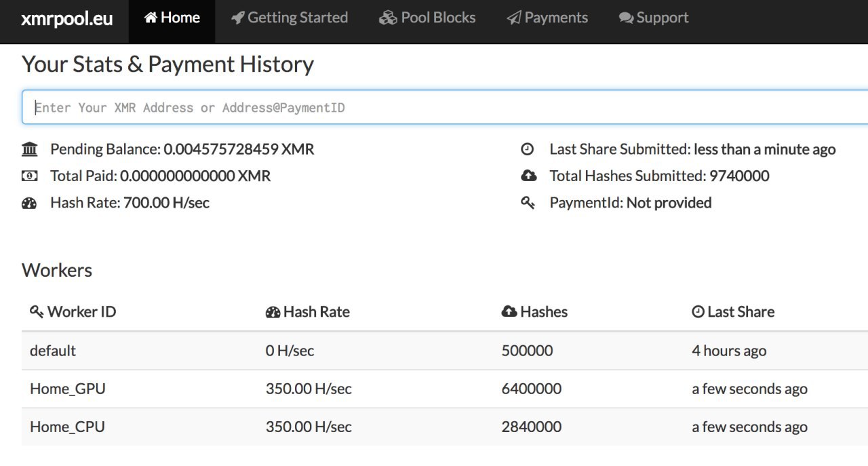Click the house icon in Home tab
The width and height of the screenshot is (868, 466).
151,18
